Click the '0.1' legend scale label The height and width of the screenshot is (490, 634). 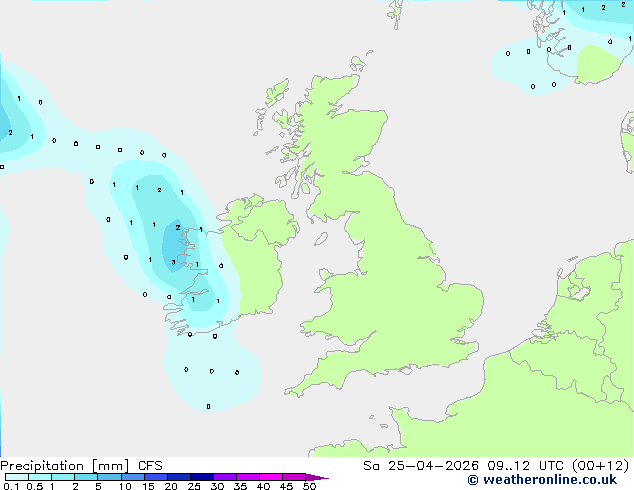(11, 486)
